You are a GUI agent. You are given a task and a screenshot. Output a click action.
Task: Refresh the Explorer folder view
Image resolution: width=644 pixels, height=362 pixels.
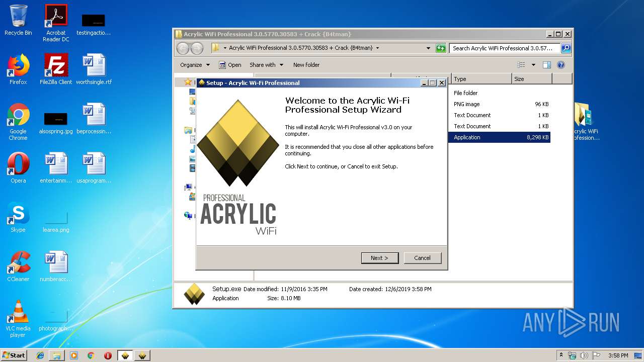(x=441, y=48)
